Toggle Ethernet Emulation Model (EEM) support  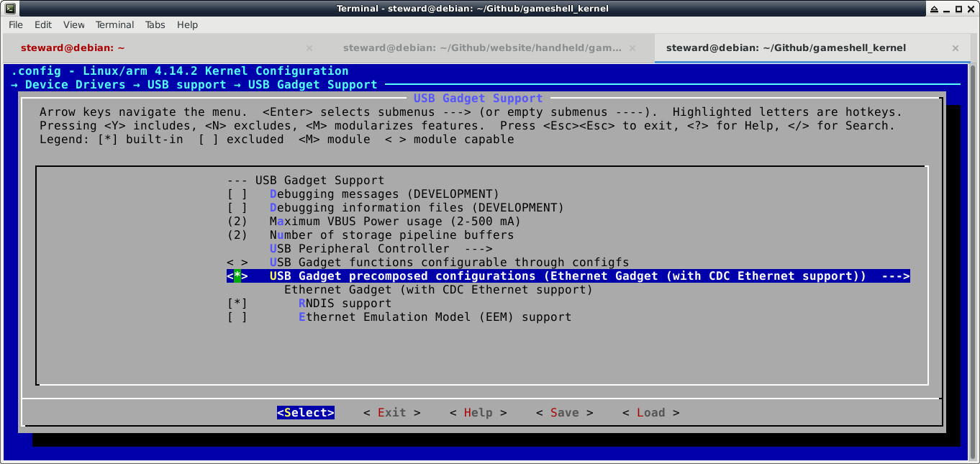coord(237,317)
